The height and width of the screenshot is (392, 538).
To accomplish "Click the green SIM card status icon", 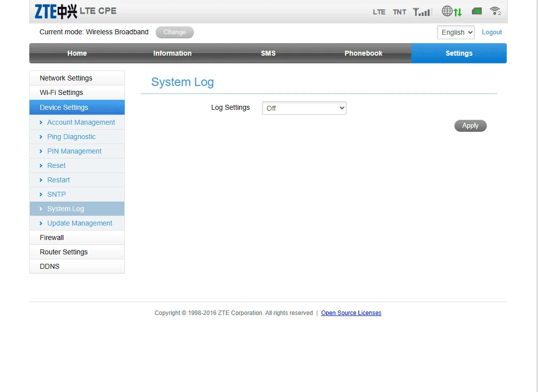I will pos(476,11).
